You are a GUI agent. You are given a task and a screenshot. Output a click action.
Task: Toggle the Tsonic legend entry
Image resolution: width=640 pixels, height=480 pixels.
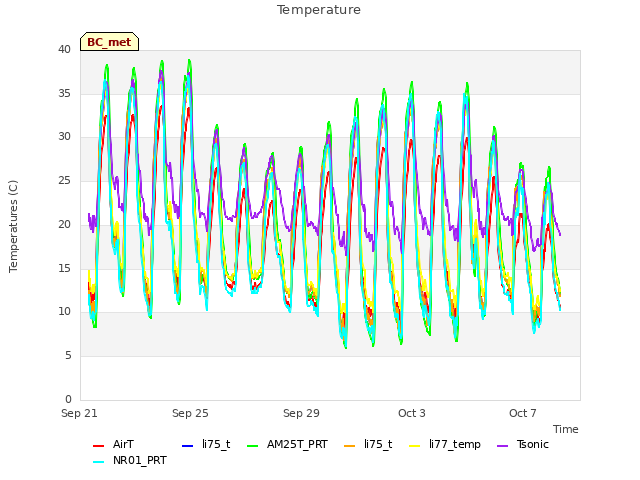click(523, 444)
